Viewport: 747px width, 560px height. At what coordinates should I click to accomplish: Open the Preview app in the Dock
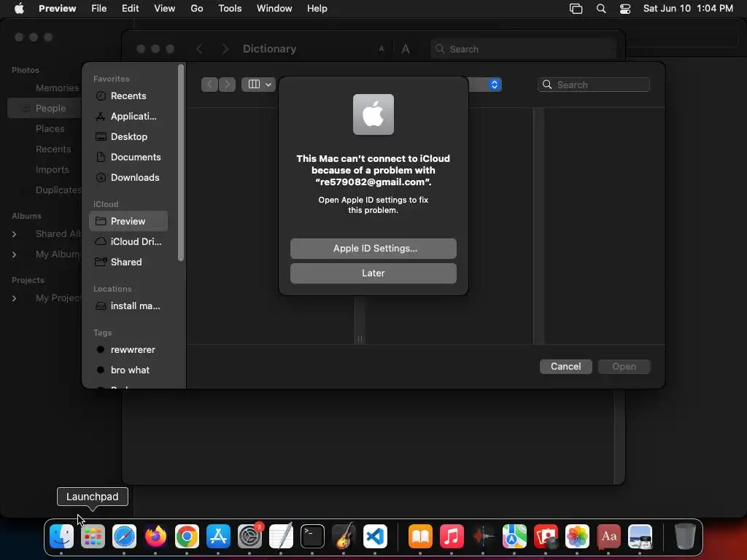(x=640, y=537)
